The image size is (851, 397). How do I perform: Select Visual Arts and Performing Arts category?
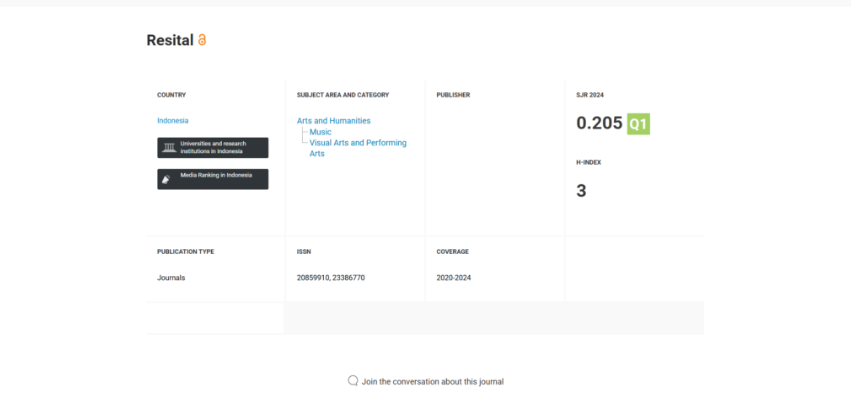point(358,148)
